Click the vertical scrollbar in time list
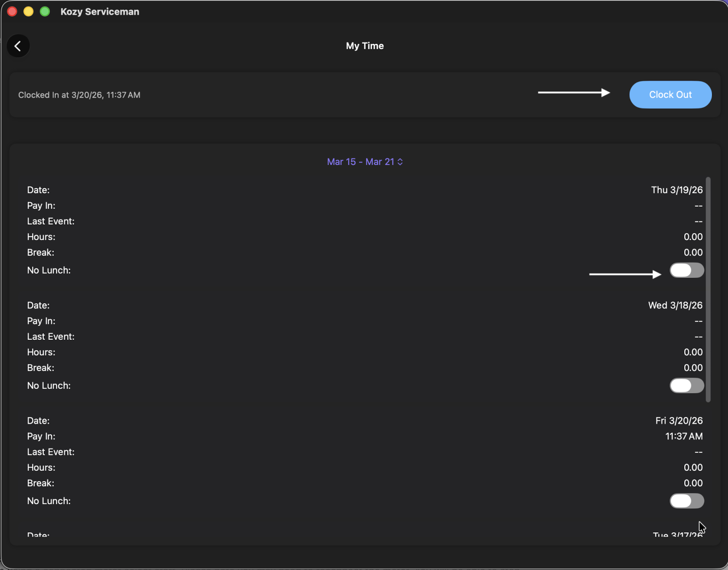This screenshot has width=728, height=570. click(x=708, y=289)
